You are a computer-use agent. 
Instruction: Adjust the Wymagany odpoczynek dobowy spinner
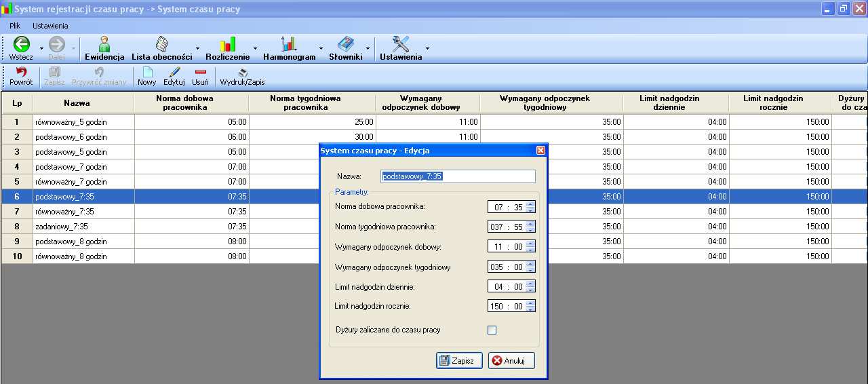pyautogui.click(x=530, y=247)
